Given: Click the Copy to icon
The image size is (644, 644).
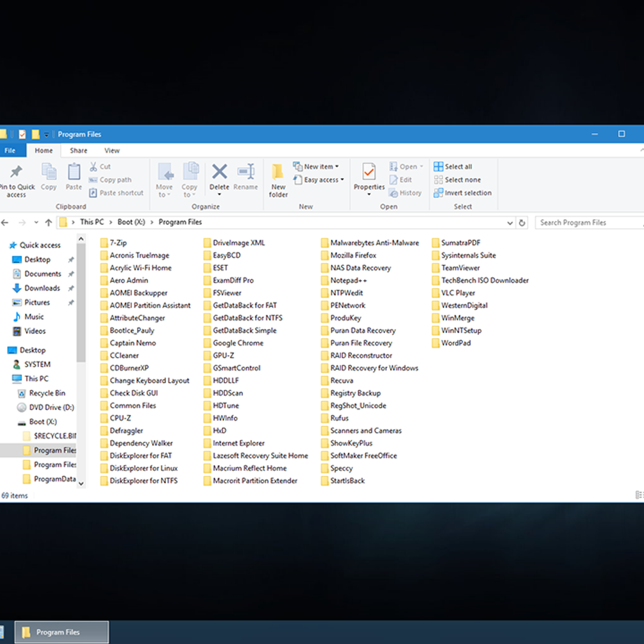Looking at the screenshot, I should tap(190, 171).
